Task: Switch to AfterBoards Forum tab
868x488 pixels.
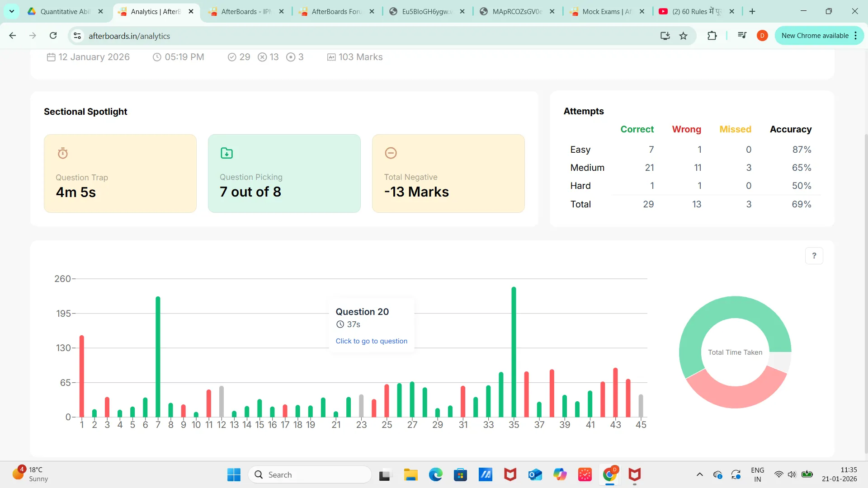Action: [336, 11]
